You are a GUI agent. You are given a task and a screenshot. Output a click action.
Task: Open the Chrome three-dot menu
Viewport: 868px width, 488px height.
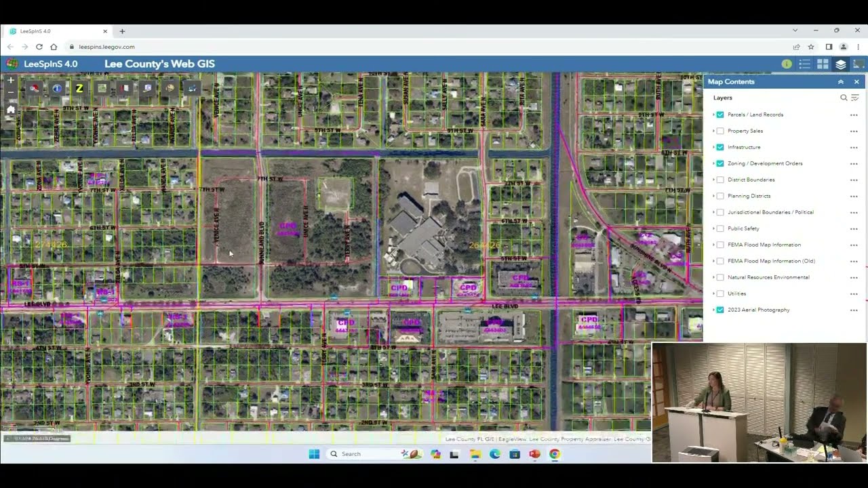pyautogui.click(x=858, y=47)
